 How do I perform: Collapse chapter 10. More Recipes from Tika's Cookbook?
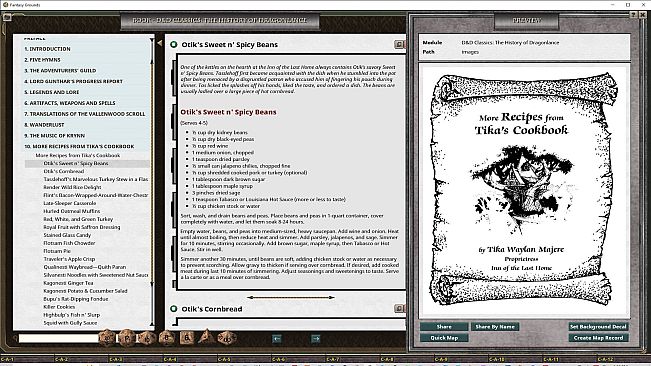(x=79, y=146)
